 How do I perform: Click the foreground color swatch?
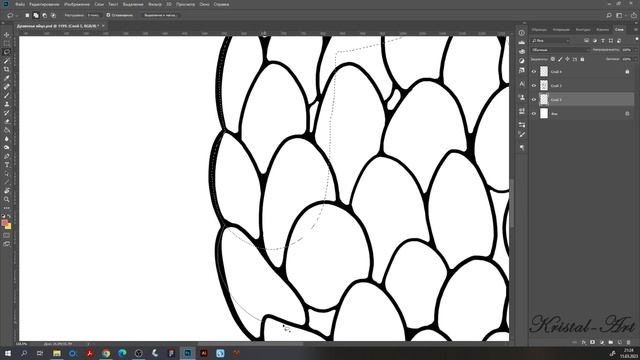tap(4, 223)
